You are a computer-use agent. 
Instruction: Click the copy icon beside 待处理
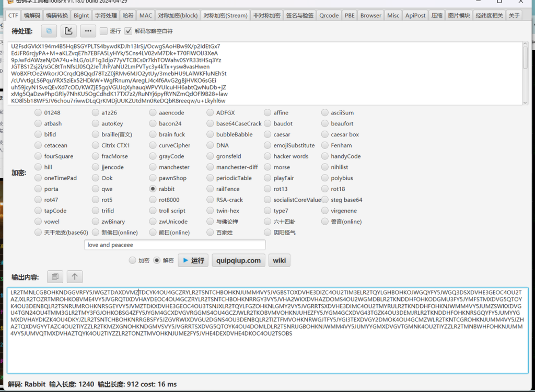49,31
